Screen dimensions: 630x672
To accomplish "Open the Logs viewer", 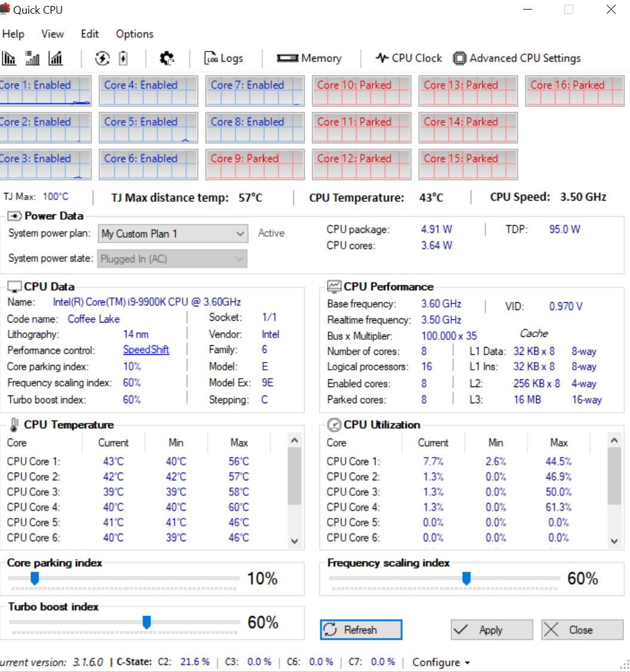I will 224,58.
